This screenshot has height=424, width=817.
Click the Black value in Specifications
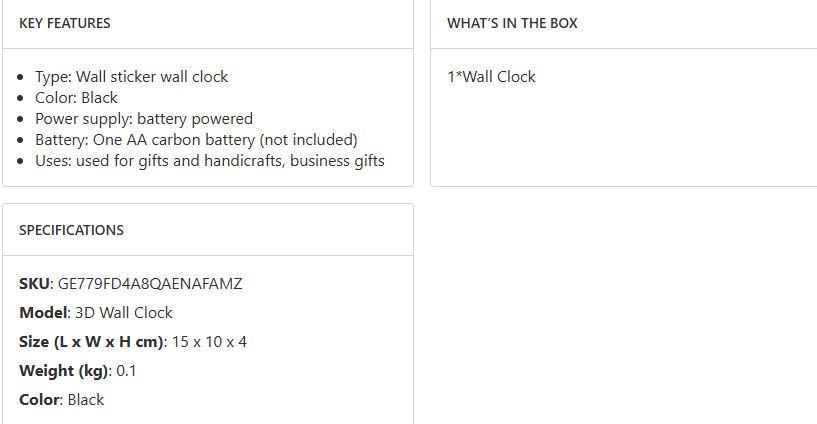pyautogui.click(x=86, y=400)
